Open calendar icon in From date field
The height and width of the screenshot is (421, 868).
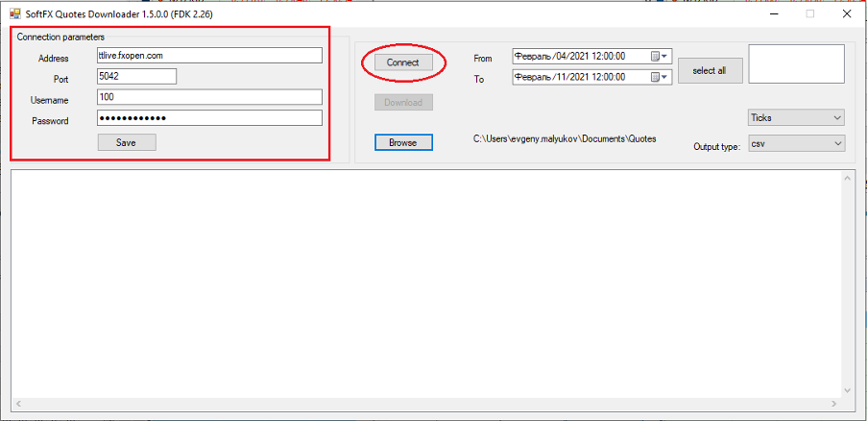click(655, 56)
